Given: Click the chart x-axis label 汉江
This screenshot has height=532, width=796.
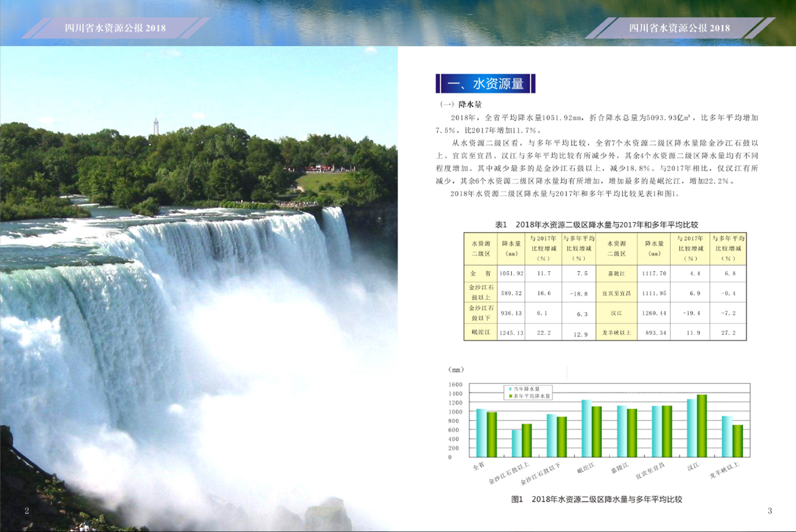Looking at the screenshot, I should (x=693, y=467).
